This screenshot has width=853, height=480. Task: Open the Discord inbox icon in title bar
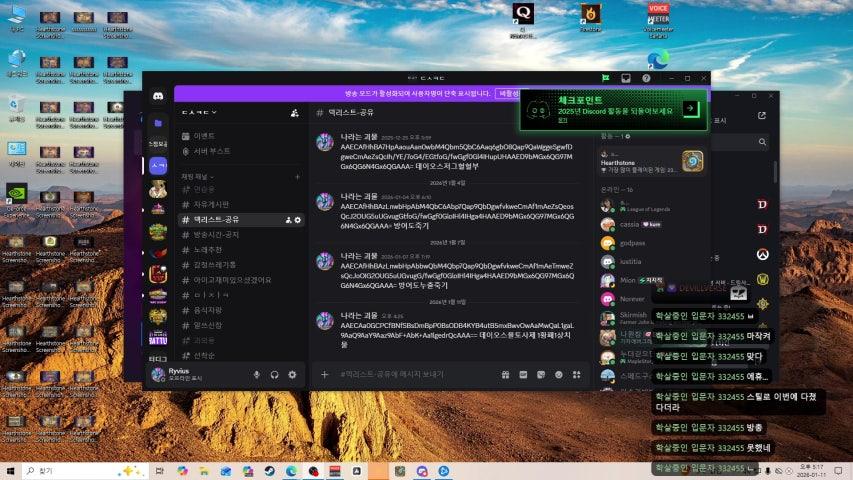pos(626,78)
